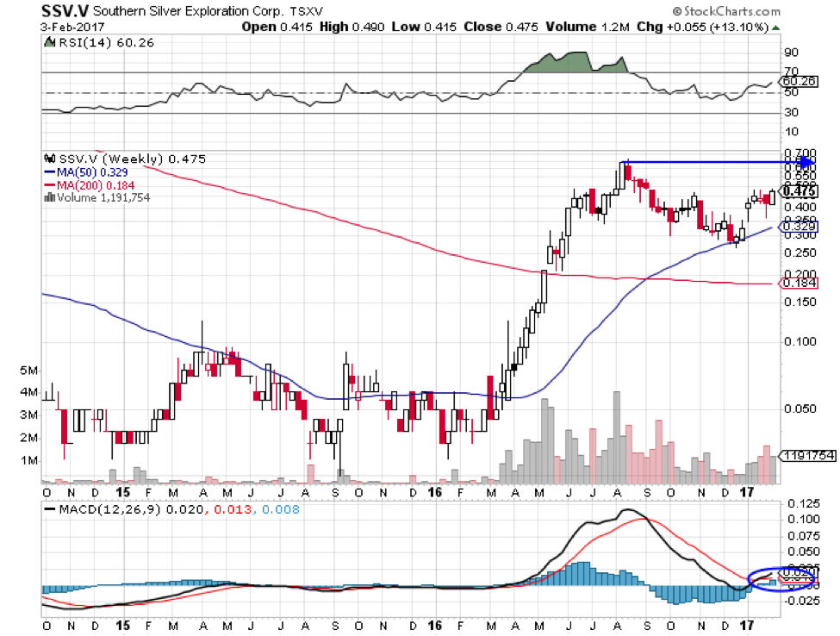Click the 0.250 price axis label
The image size is (840, 636).
800,253
